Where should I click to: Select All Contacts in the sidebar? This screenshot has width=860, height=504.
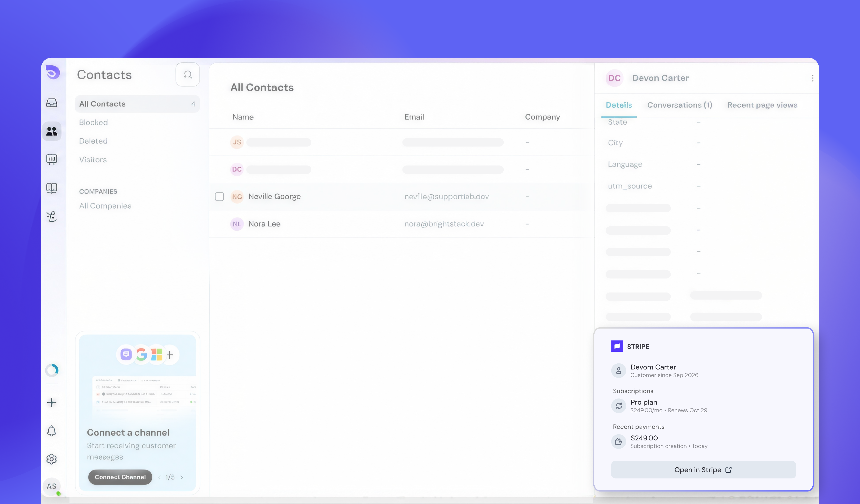pos(137,104)
